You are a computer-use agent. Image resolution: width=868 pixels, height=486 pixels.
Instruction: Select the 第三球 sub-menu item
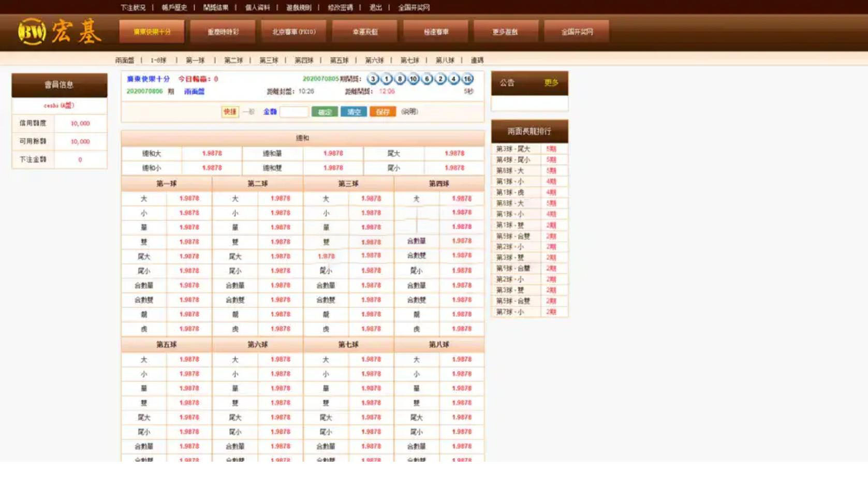point(268,61)
